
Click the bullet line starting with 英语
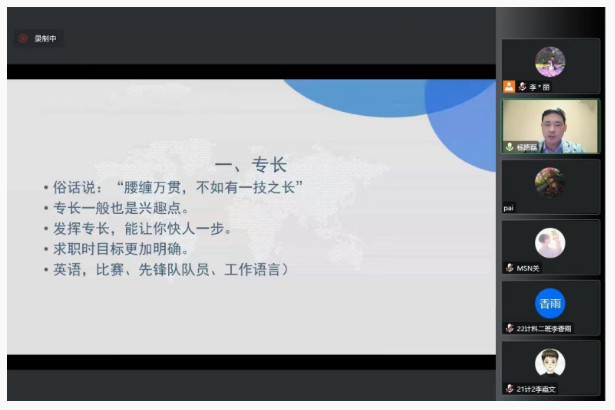click(165, 269)
